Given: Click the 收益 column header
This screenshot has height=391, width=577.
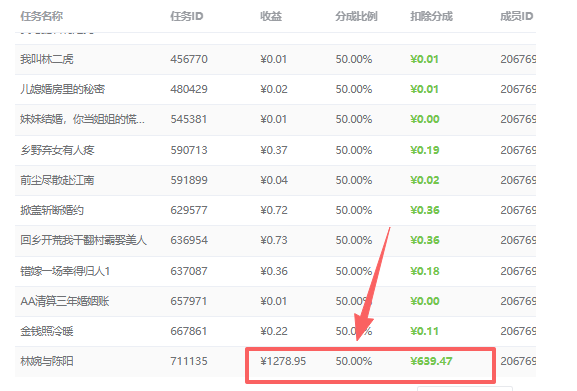Looking at the screenshot, I should (x=271, y=16).
